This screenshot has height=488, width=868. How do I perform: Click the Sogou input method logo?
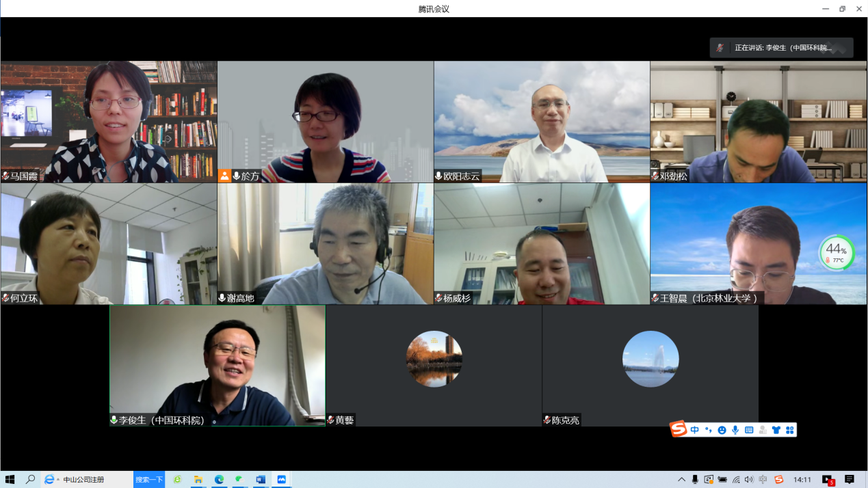pyautogui.click(x=679, y=429)
